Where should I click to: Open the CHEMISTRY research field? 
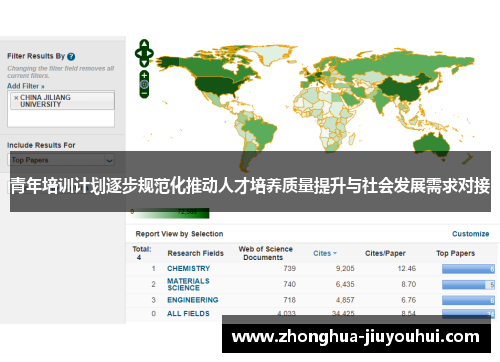pyautogui.click(x=188, y=269)
